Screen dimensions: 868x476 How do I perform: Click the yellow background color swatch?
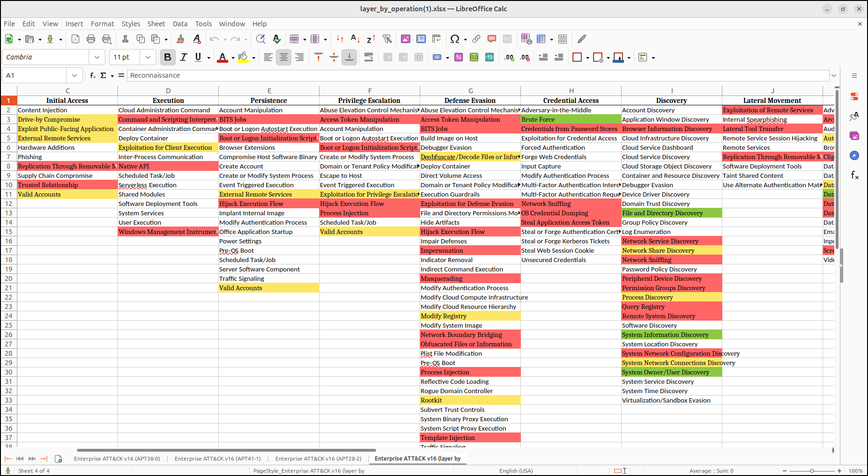[243, 58]
